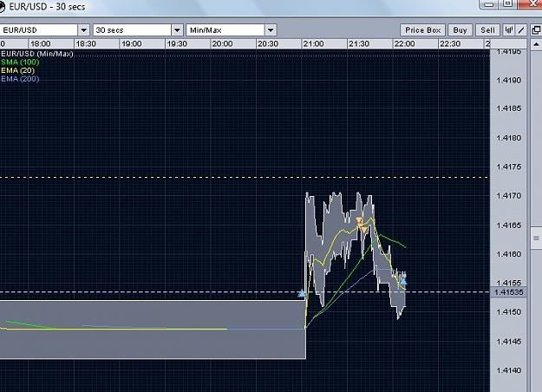Click the 1.4170 price axis label

point(508,196)
